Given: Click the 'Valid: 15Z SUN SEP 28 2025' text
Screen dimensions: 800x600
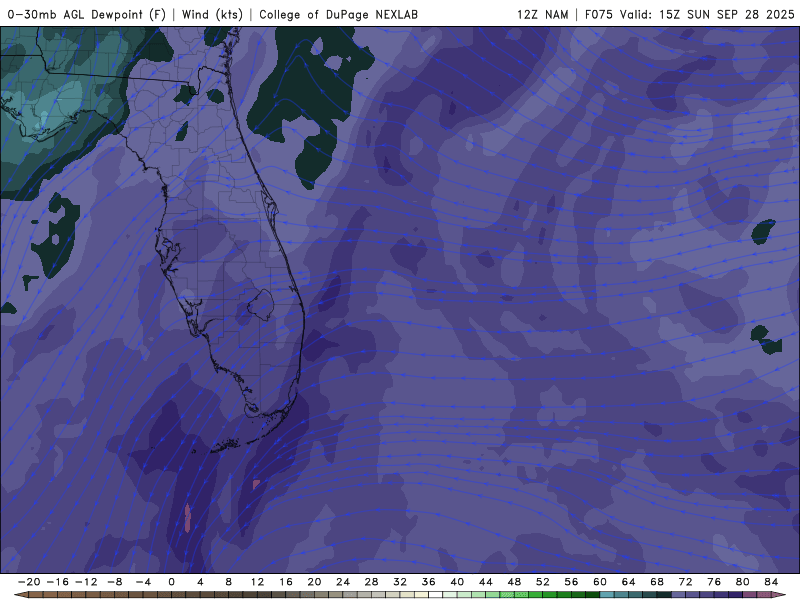Looking at the screenshot, I should 707,14.
